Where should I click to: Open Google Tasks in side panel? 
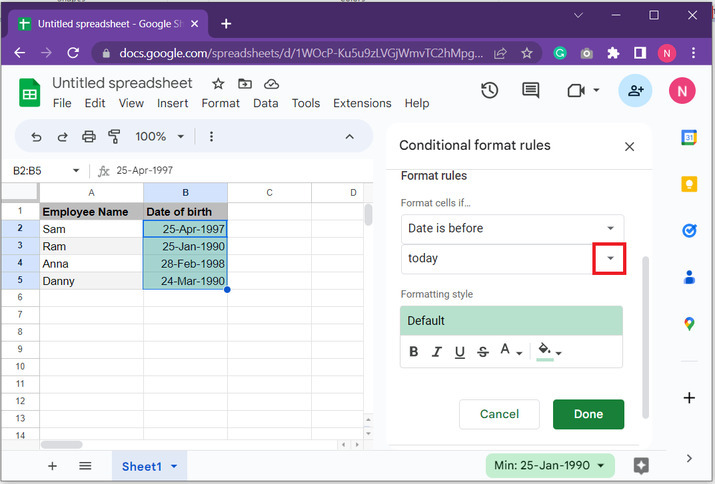(689, 230)
